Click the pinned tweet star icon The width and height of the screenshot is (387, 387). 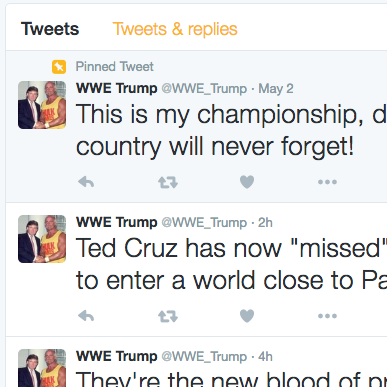[x=59, y=67]
